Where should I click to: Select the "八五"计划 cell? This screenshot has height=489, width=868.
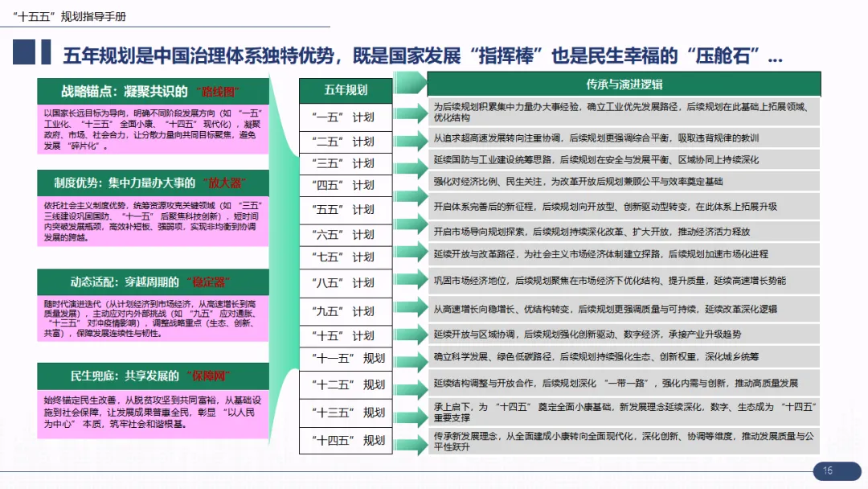tap(346, 283)
